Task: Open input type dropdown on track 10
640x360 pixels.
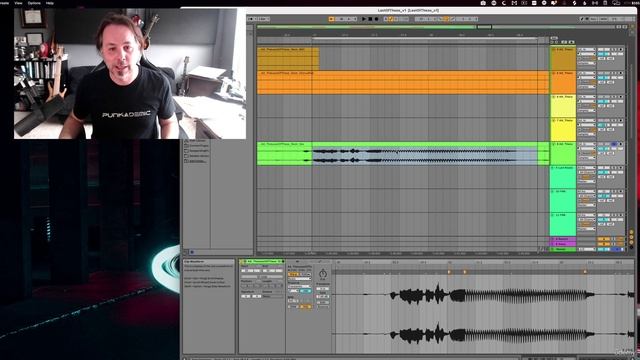Action: [587, 192]
